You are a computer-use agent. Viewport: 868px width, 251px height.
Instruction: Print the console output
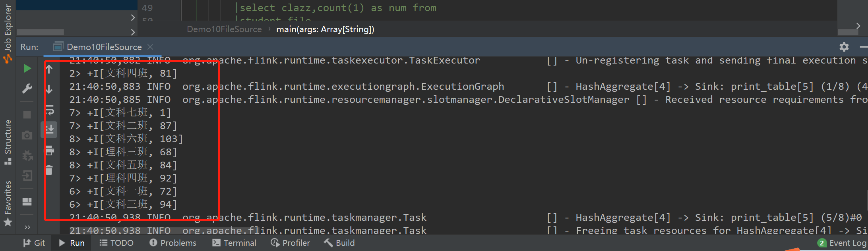pyautogui.click(x=50, y=151)
